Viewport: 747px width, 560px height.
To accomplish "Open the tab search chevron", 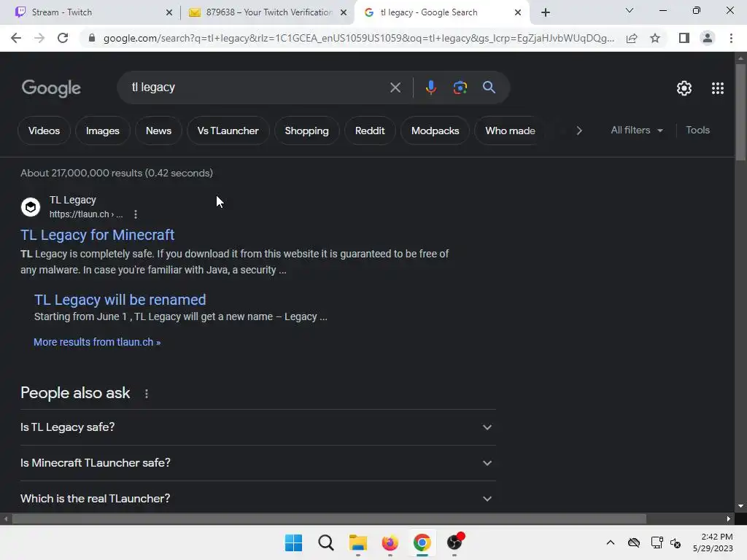I will [x=630, y=10].
